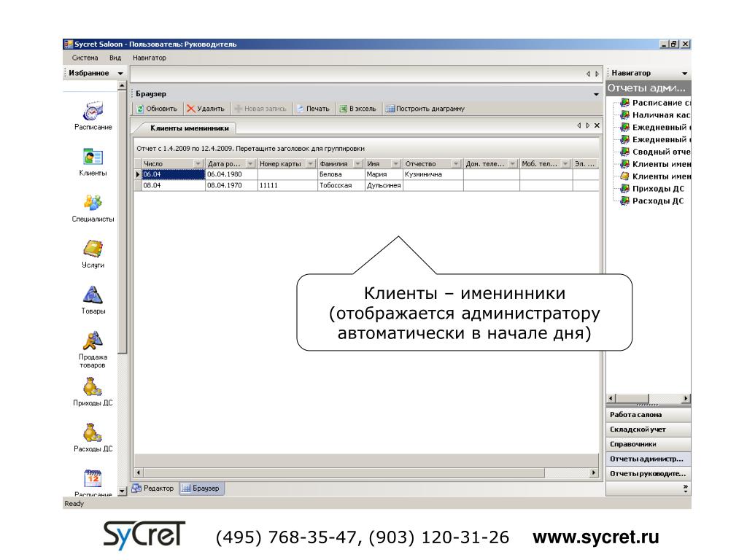Open filter dropdown on Номер карты column

tap(311, 164)
